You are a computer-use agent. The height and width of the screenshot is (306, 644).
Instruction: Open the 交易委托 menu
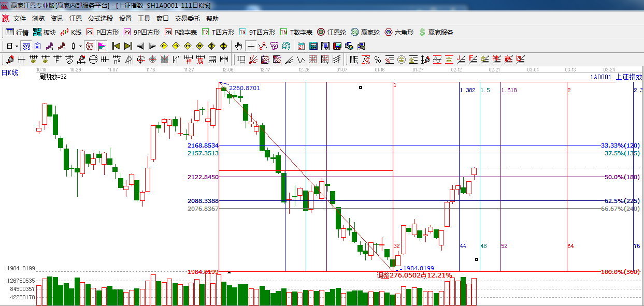pyautogui.click(x=187, y=18)
